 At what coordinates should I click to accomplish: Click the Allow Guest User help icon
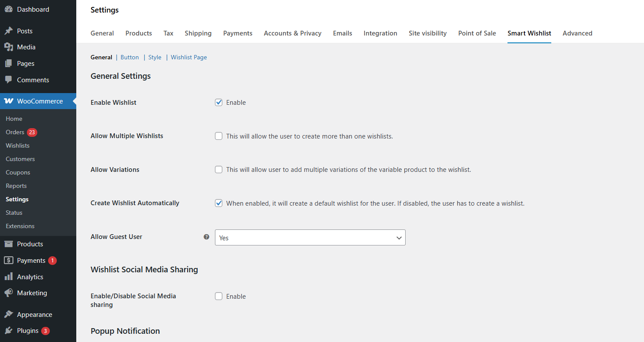(206, 237)
